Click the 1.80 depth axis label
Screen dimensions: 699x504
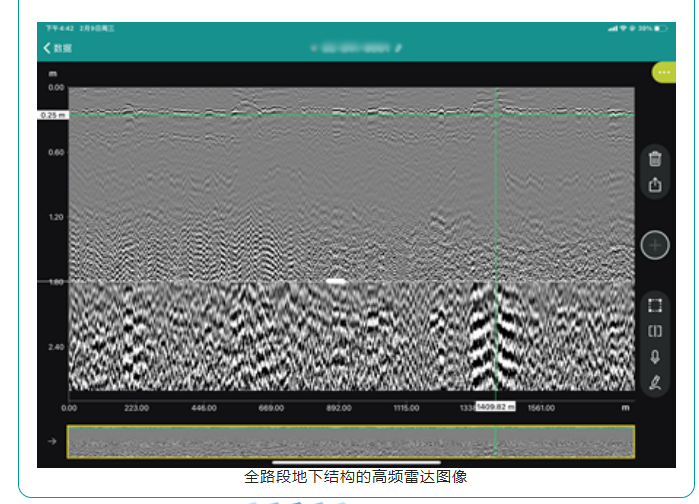pos(56,282)
